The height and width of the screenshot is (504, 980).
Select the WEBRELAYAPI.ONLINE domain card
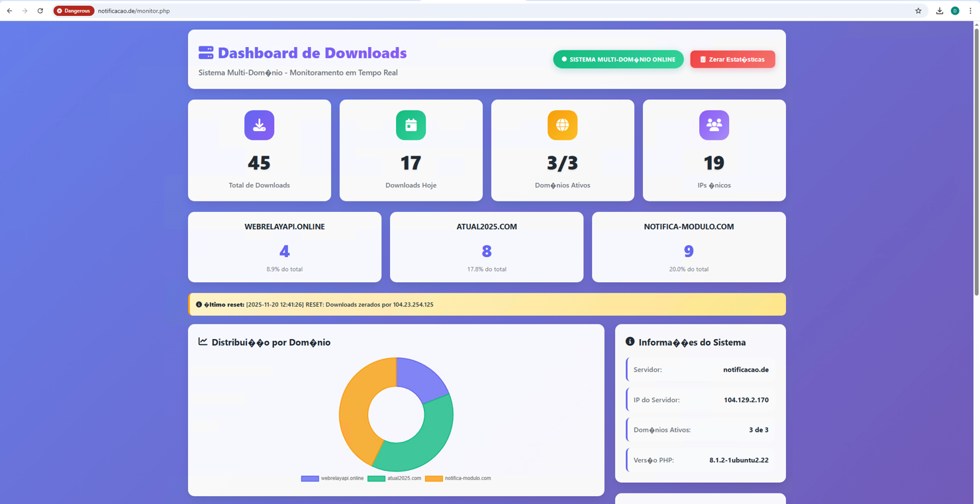[284, 247]
